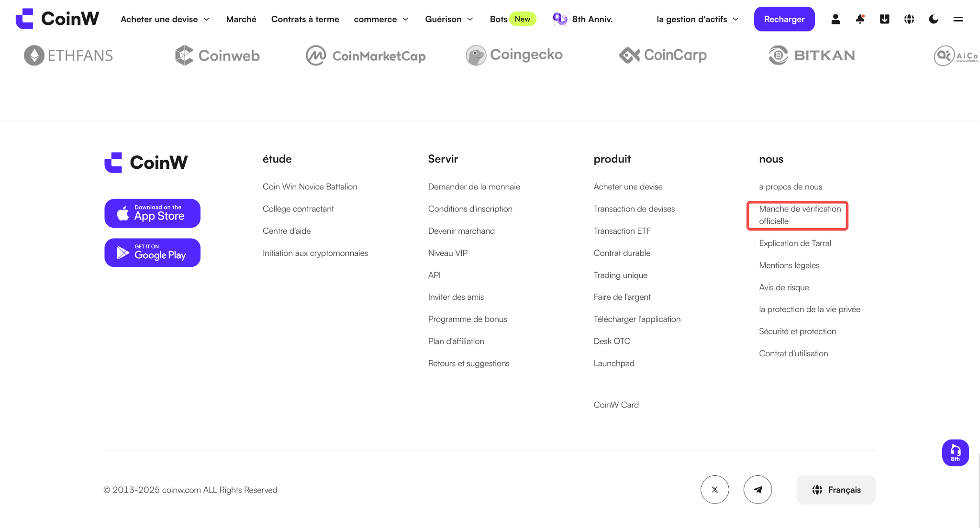Expand the commerce dropdown menu
This screenshot has width=980, height=528.
[x=381, y=19]
